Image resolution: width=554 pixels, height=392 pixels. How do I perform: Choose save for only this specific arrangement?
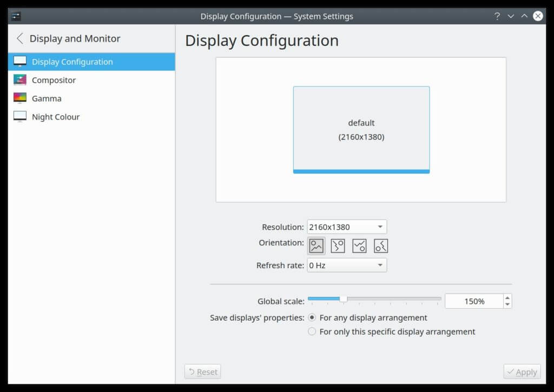[x=312, y=331]
